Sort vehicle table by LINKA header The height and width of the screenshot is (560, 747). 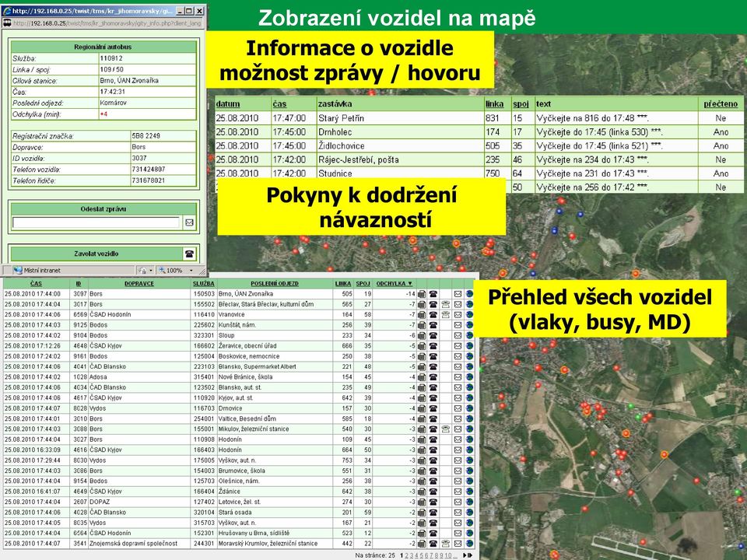[343, 283]
